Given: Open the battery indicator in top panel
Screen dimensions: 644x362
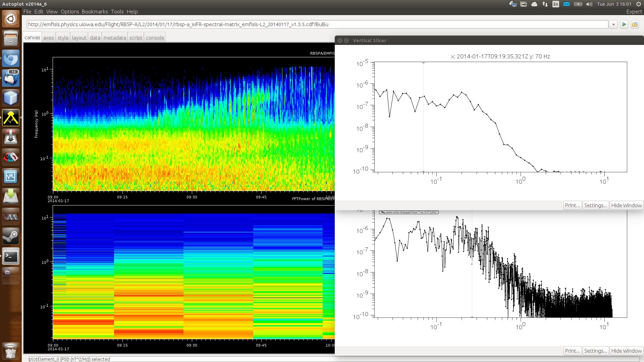Looking at the screenshot, I should [x=578, y=4].
